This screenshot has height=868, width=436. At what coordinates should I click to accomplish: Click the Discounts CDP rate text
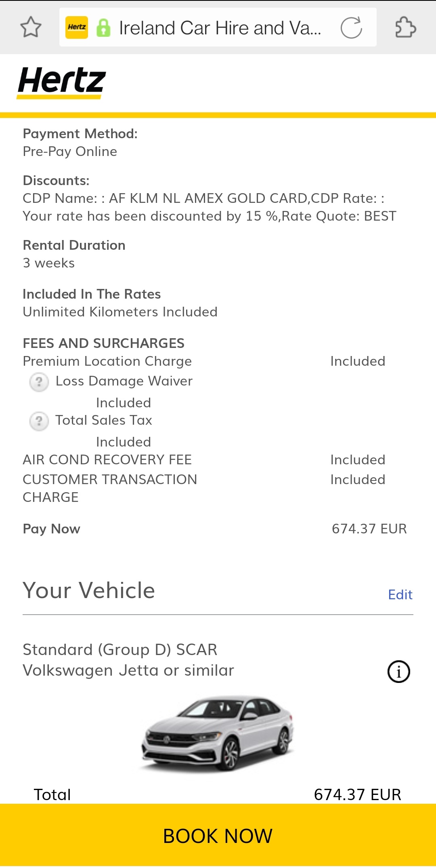209,207
